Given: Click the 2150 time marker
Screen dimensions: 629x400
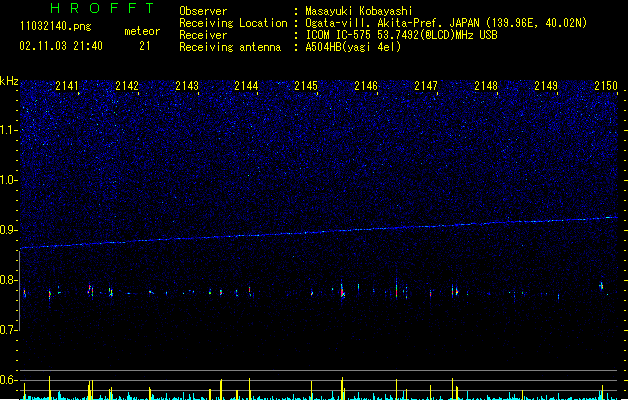Looking at the screenshot, I should click(x=606, y=86).
